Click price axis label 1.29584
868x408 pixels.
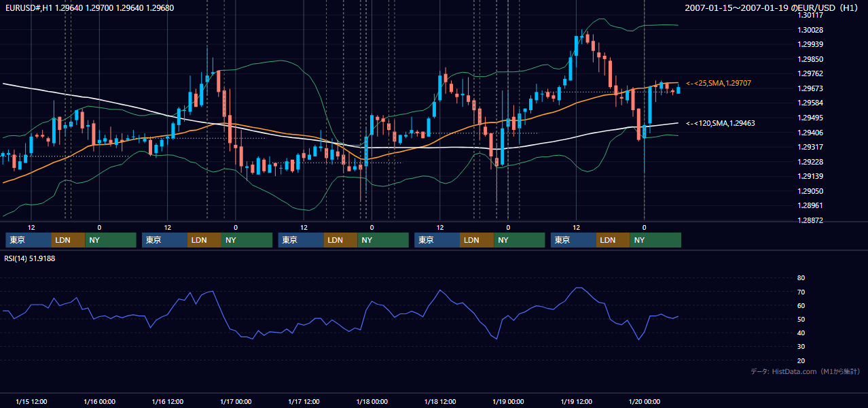coord(810,103)
